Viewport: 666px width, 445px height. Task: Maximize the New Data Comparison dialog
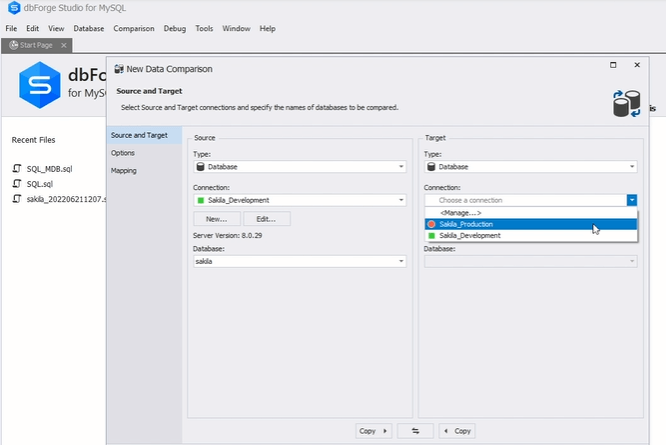(x=613, y=65)
